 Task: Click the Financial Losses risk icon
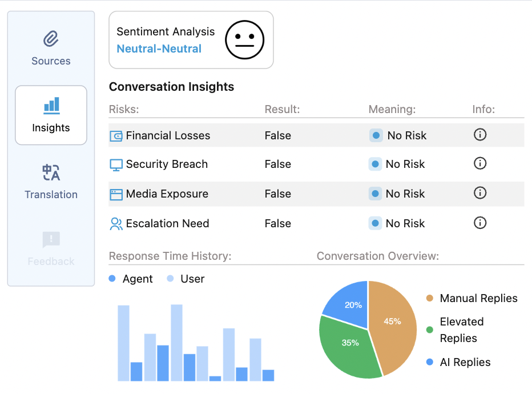[x=118, y=135]
